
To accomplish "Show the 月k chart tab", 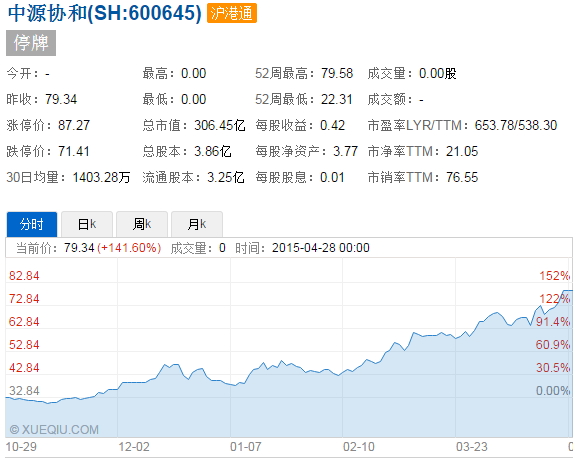I will (197, 224).
